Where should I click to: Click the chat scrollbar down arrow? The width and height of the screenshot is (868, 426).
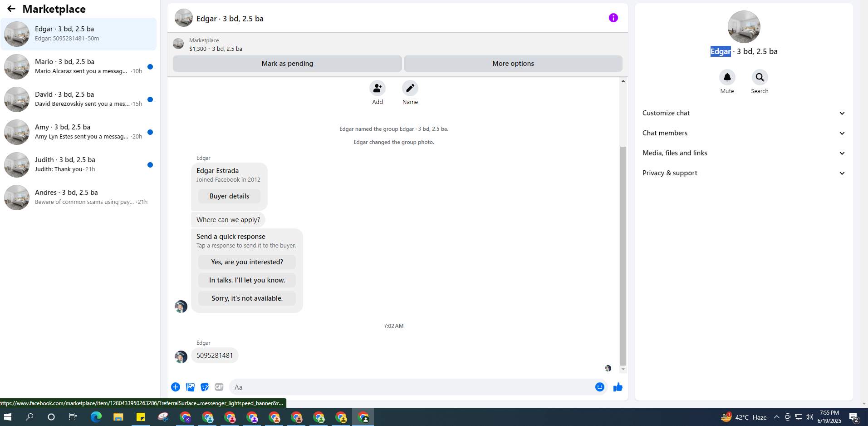click(x=623, y=369)
